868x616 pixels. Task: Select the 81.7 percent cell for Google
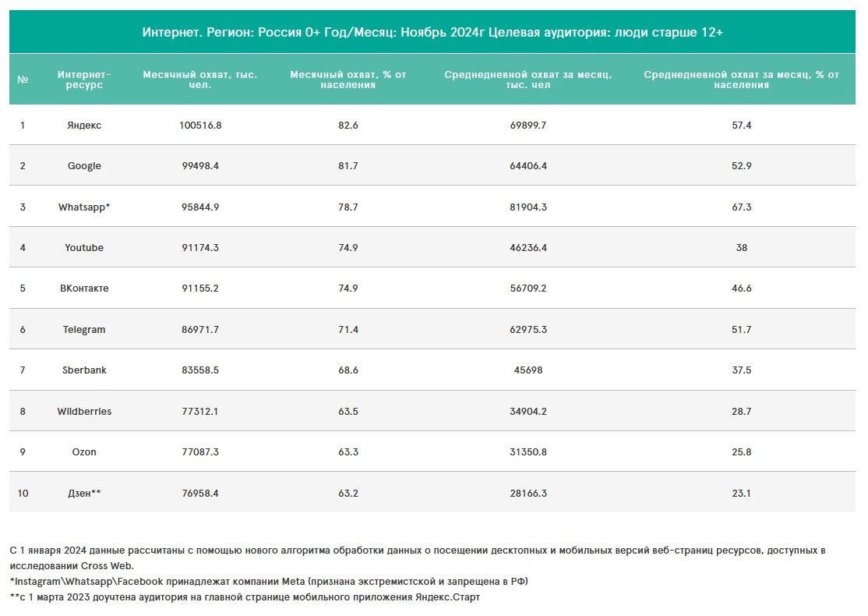[348, 165]
